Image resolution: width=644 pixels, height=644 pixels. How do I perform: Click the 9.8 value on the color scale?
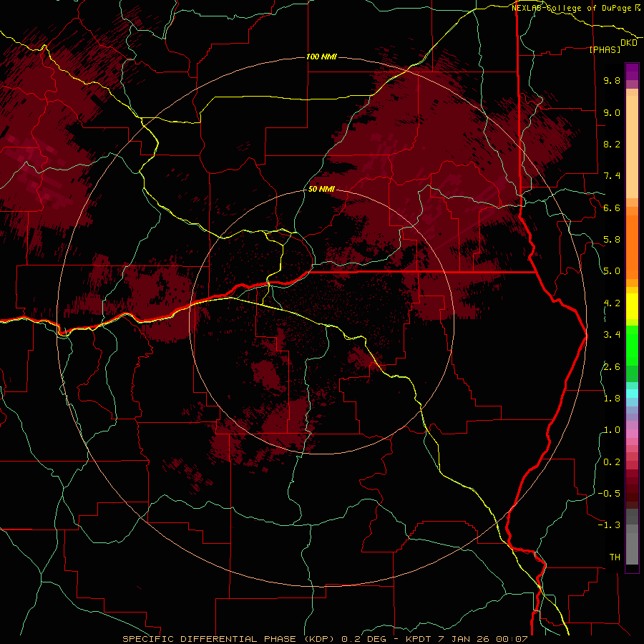coord(612,80)
